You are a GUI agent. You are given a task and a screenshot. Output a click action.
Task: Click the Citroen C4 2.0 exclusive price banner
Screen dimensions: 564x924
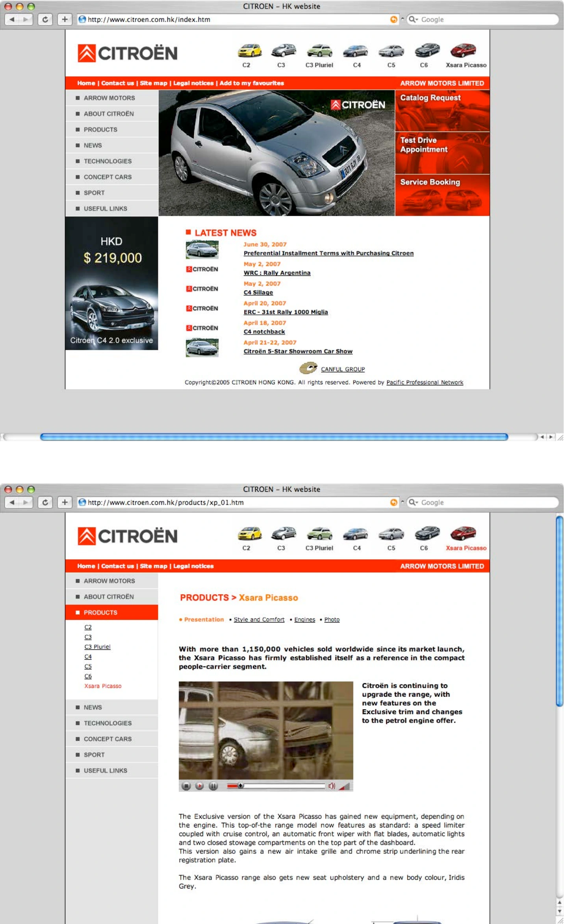coord(111,283)
